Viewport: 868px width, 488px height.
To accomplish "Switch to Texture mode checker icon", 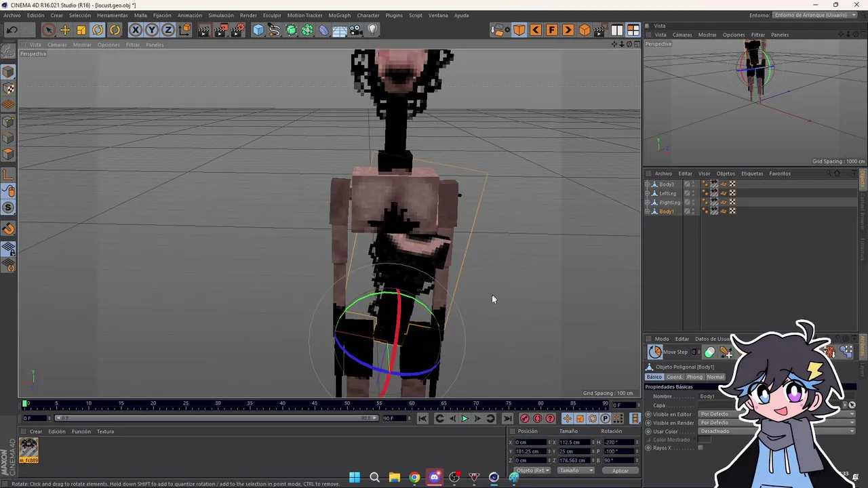I will pos(8,89).
